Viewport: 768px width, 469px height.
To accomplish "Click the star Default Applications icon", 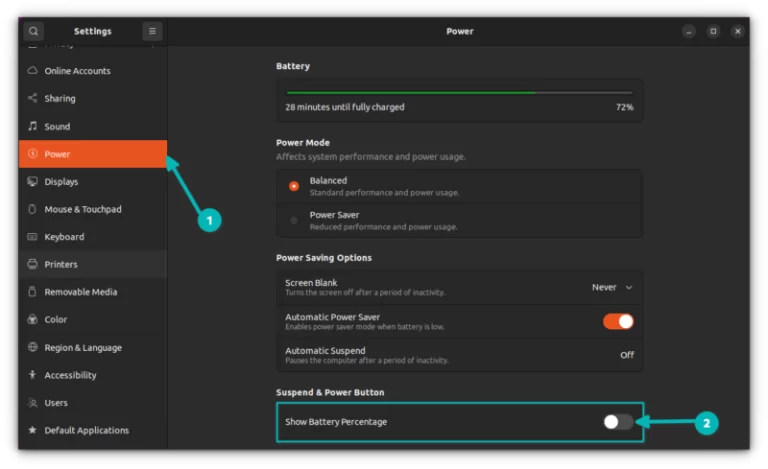I will [x=32, y=430].
